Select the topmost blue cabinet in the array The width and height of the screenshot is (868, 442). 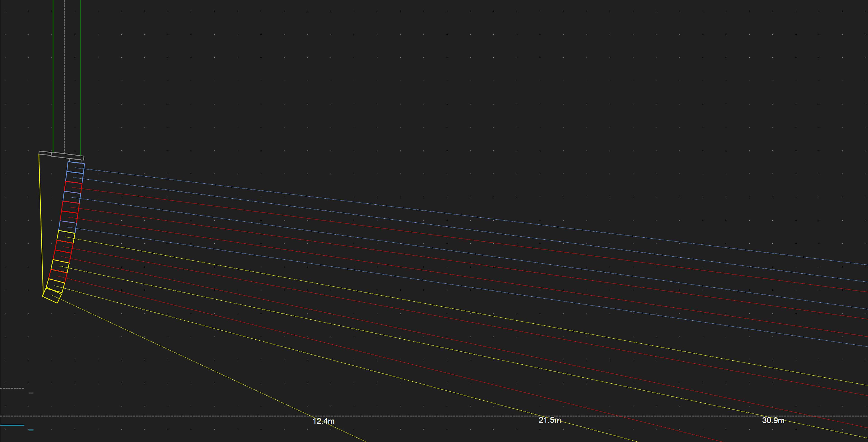coord(76,167)
